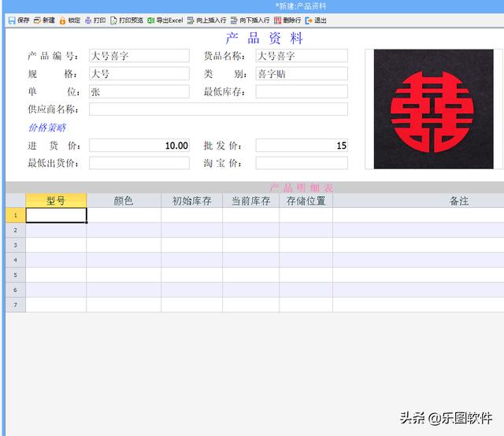Click the 备注 column header
504x436 pixels.
(x=459, y=201)
